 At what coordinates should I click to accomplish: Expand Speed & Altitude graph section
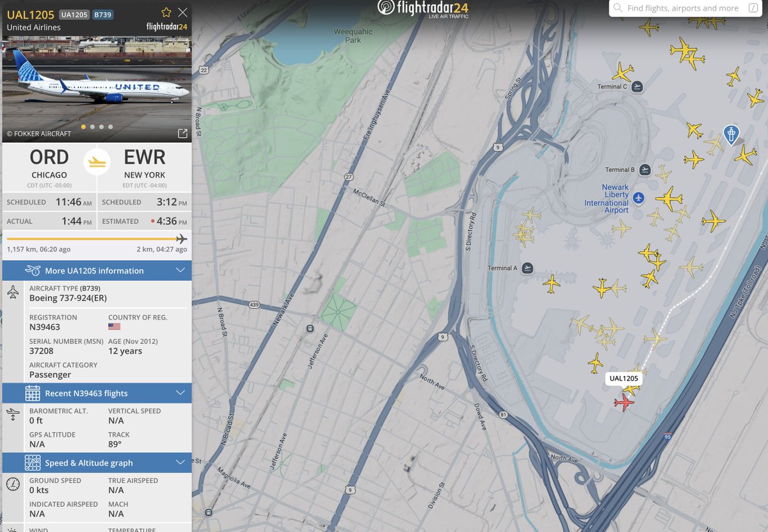pyautogui.click(x=97, y=463)
